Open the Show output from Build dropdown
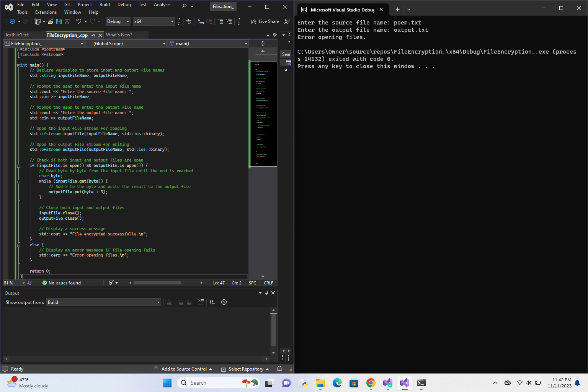 104,302
